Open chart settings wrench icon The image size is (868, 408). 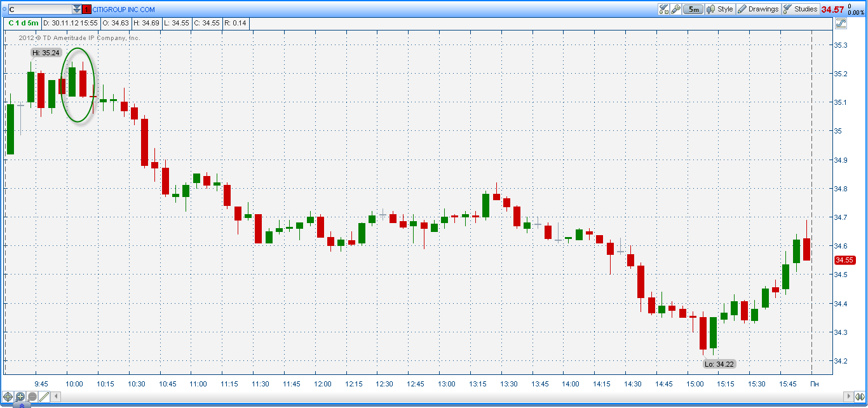point(675,9)
